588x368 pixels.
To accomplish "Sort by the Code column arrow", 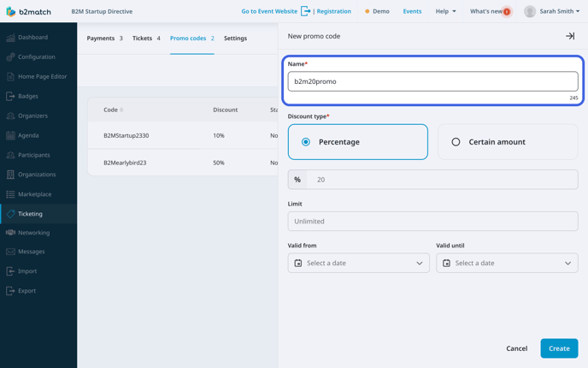I will (121, 110).
